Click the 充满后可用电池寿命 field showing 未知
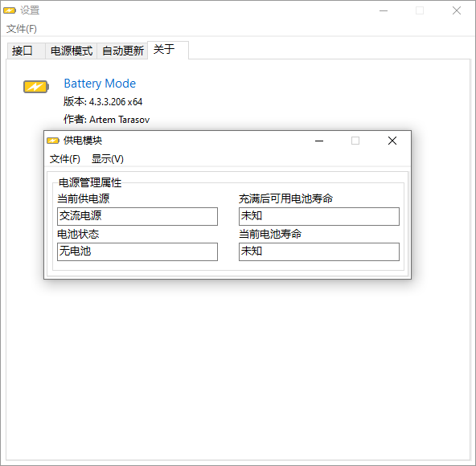This screenshot has width=476, height=466. [319, 216]
